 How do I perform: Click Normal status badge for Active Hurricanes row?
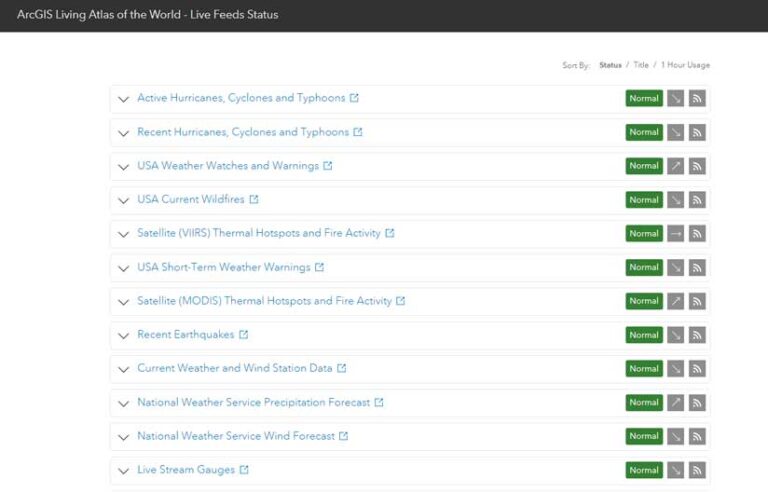(x=644, y=98)
